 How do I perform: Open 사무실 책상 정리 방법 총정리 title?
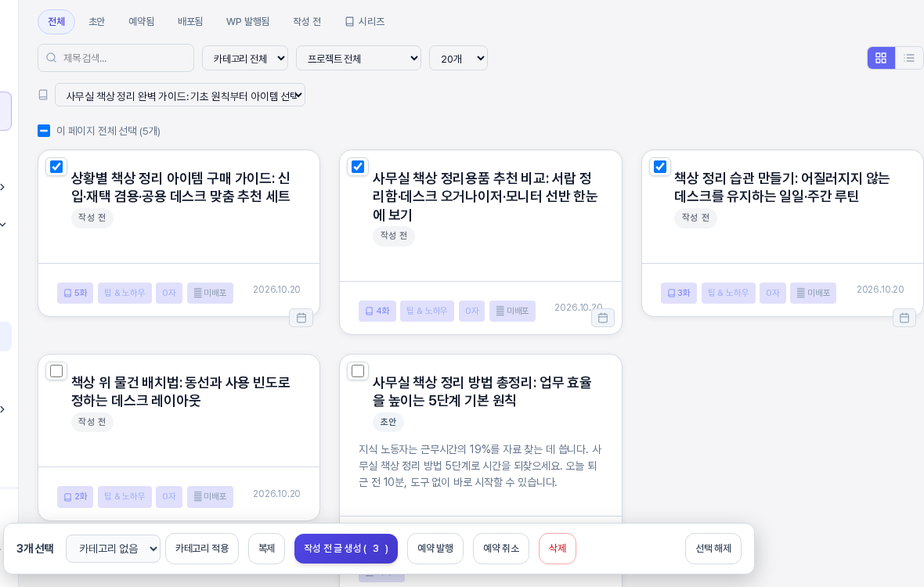[482, 391]
